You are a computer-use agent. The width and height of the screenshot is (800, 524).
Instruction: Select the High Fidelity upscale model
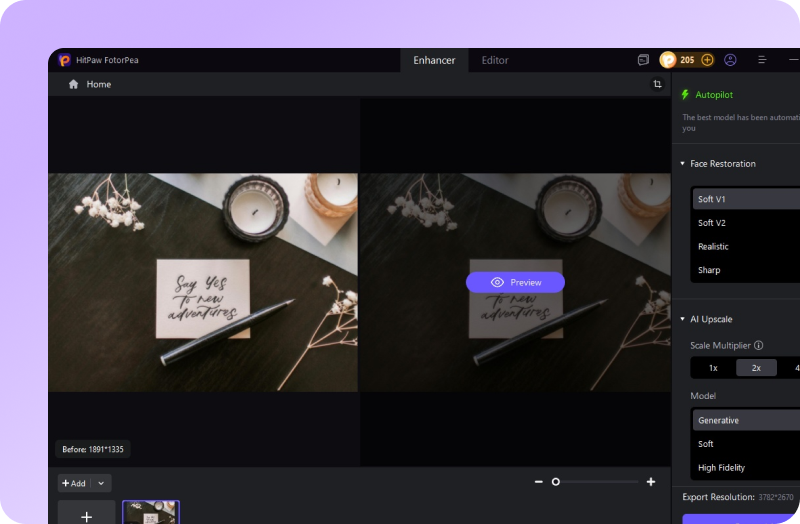746,467
